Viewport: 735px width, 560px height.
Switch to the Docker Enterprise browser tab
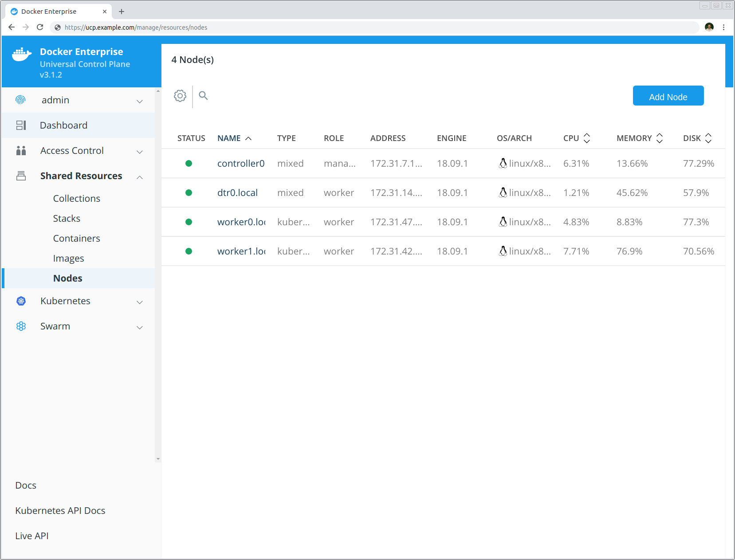pos(53,11)
